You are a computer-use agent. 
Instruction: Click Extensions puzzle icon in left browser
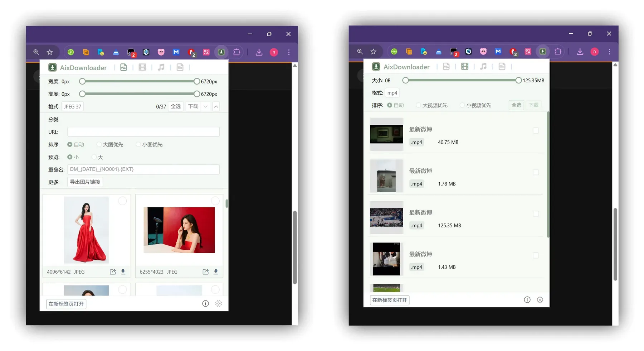236,52
